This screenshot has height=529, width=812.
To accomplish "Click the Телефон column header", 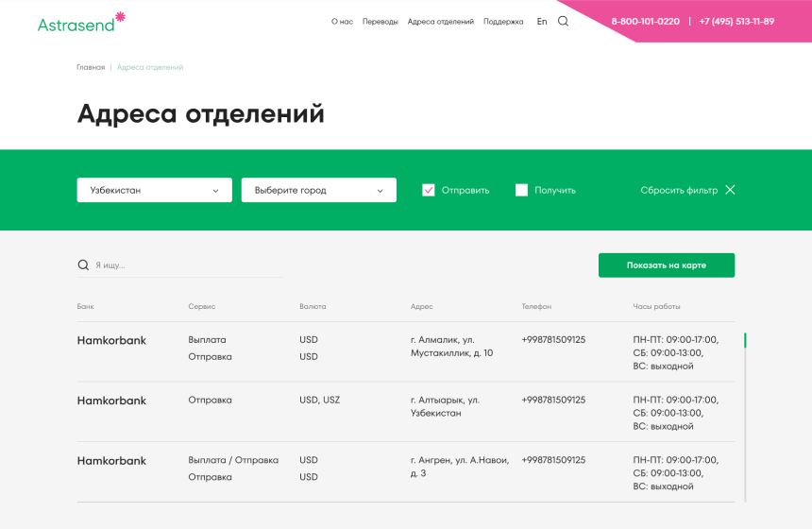I will (x=536, y=306).
